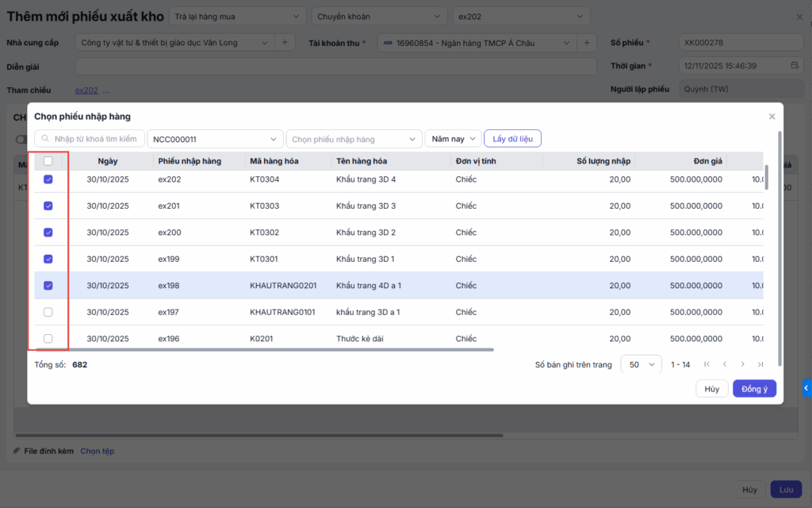Change records per page dropdown showing 50
812x508 pixels.
pyautogui.click(x=641, y=364)
